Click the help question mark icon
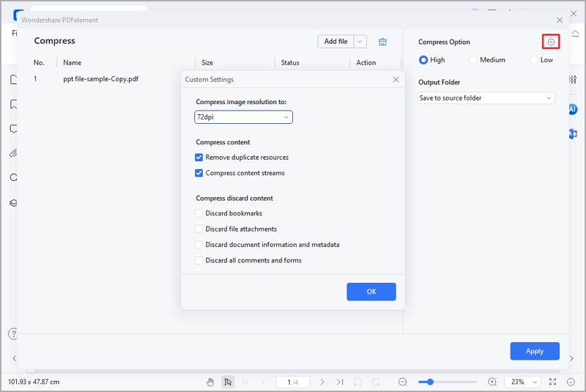Image resolution: width=586 pixels, height=392 pixels. click(x=13, y=333)
